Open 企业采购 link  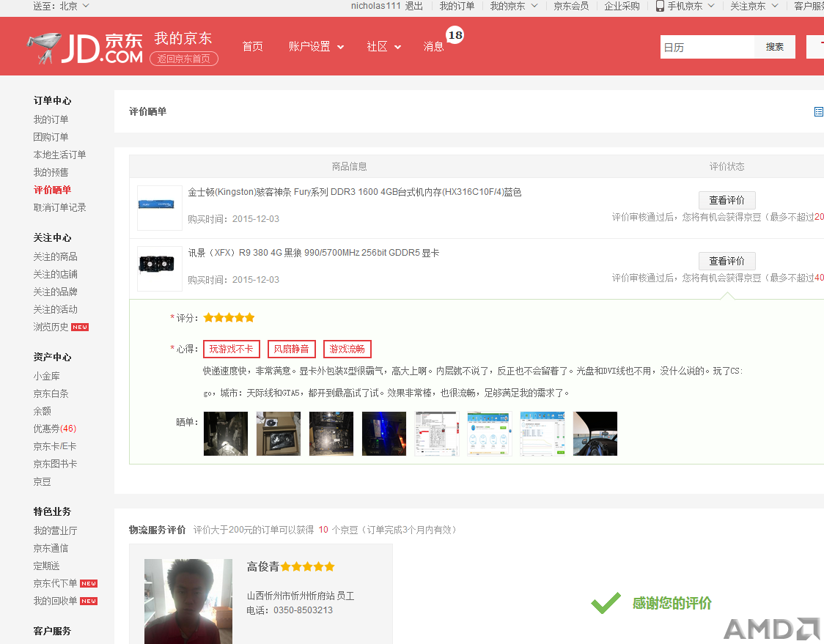point(622,7)
